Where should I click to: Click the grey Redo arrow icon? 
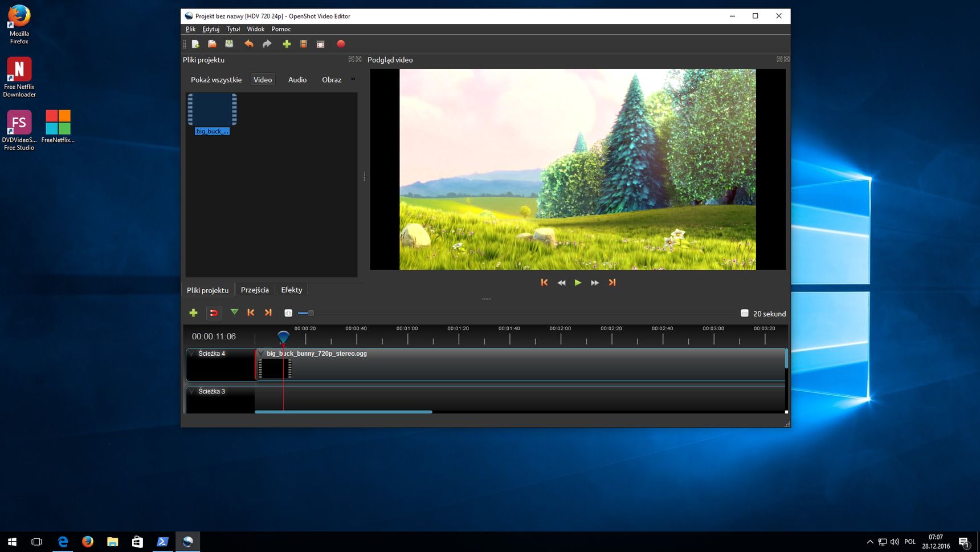pos(267,44)
